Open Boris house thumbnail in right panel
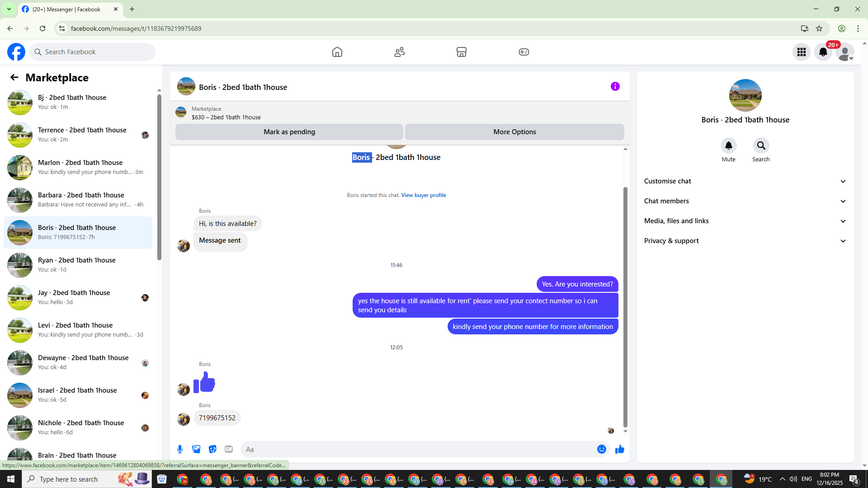868x488 pixels. [745, 95]
